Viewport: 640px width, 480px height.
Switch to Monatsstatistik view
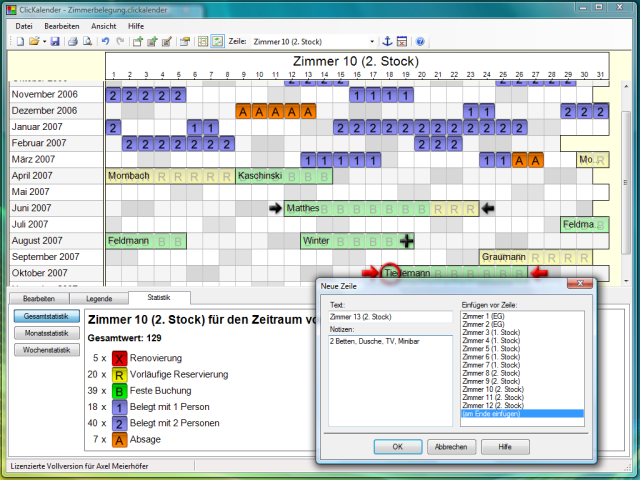tap(40, 333)
